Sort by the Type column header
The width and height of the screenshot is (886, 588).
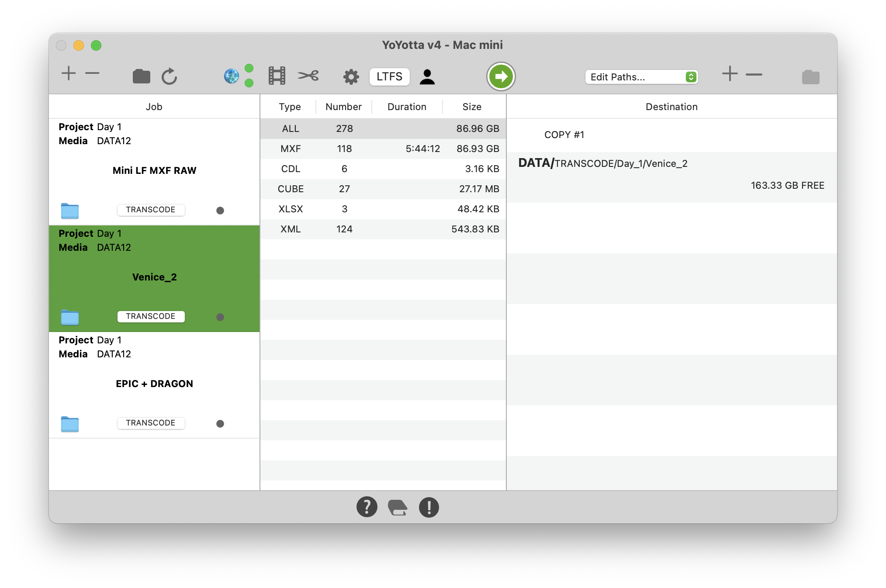pyautogui.click(x=290, y=107)
